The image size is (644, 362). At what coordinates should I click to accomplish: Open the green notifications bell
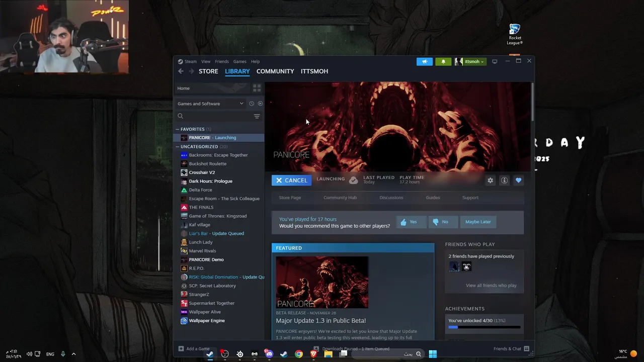(443, 61)
